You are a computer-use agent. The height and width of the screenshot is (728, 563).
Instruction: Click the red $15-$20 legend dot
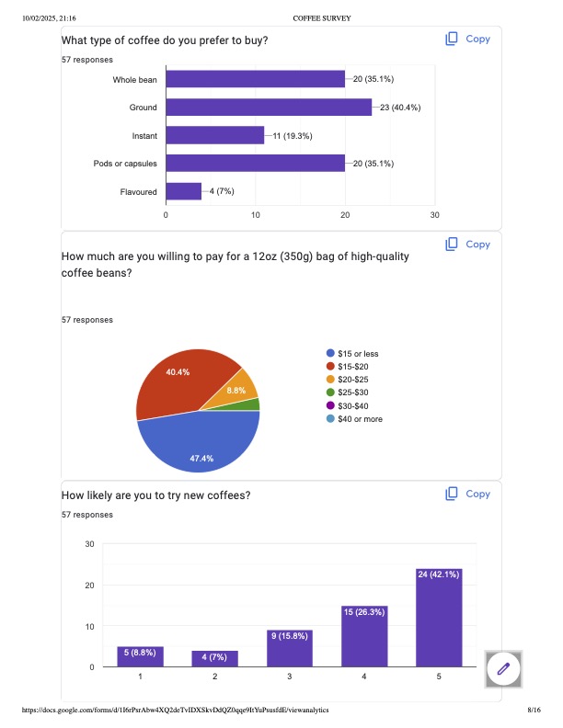coord(330,367)
